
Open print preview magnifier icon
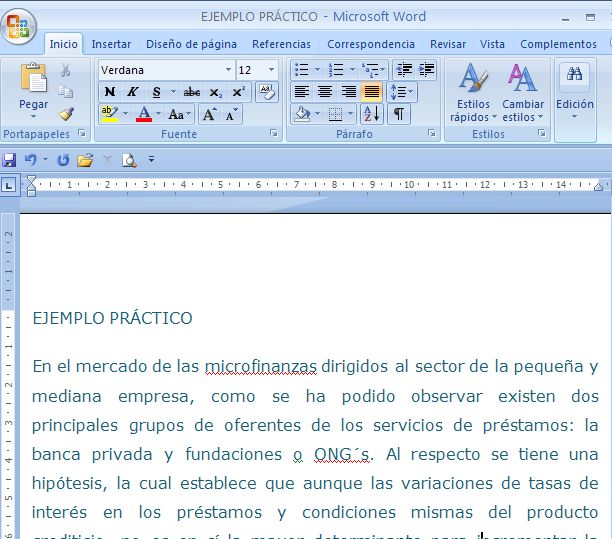point(129,160)
